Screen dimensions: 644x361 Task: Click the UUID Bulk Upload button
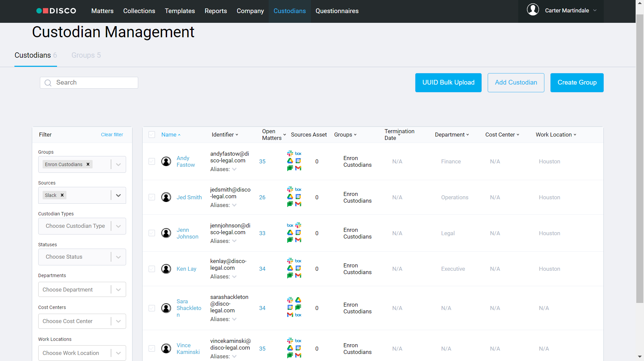point(448,83)
